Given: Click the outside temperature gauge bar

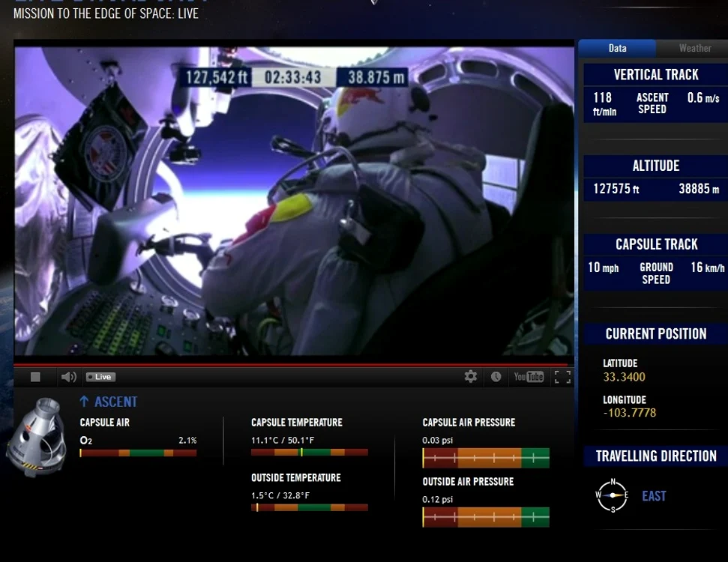Looking at the screenshot, I should 310,508.
